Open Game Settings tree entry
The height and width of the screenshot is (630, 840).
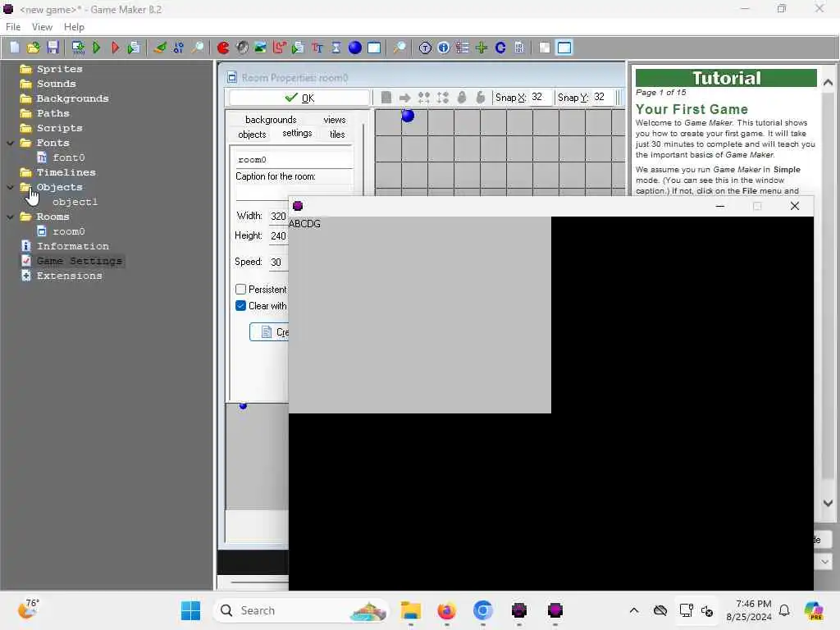coord(80,261)
